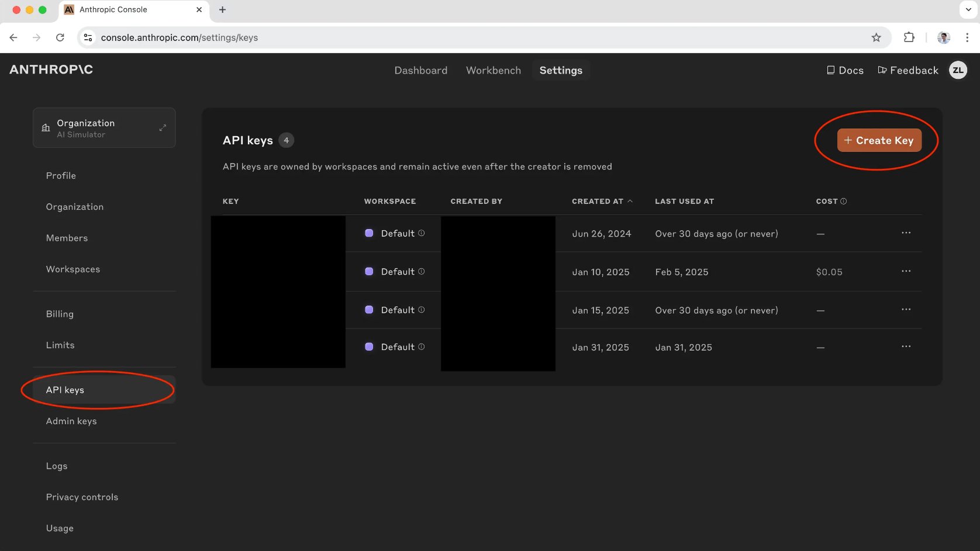The width and height of the screenshot is (980, 551).
Task: Reload the page
Action: coord(60,37)
